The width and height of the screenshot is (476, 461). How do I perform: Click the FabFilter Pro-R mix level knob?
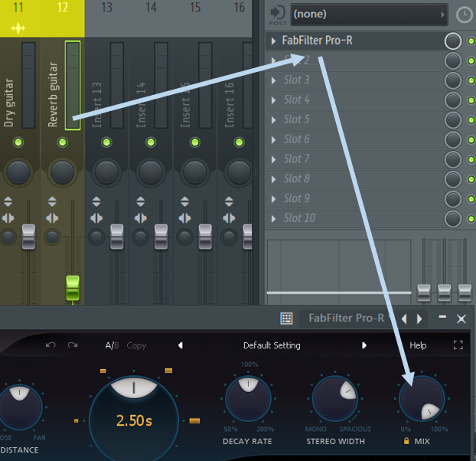(x=453, y=41)
